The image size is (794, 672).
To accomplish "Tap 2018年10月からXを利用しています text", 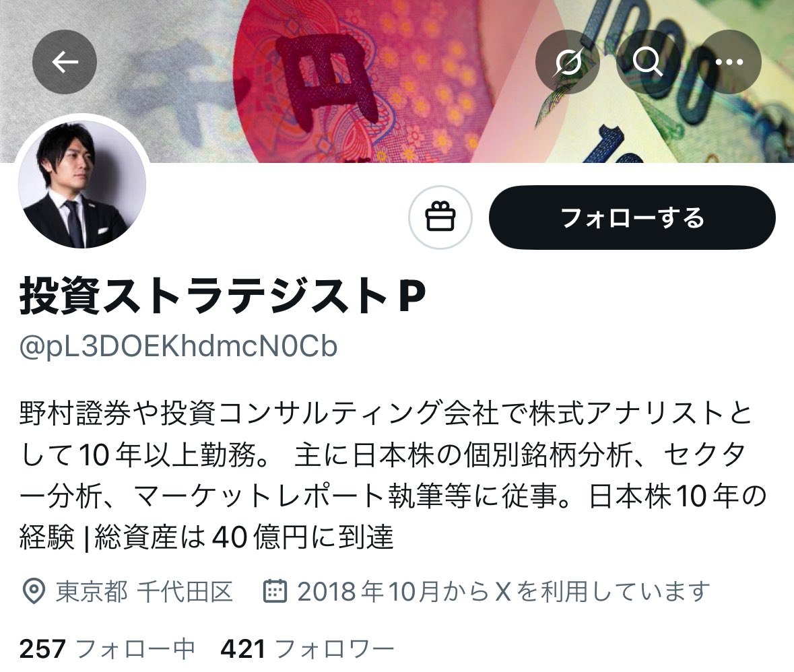I will click(503, 591).
